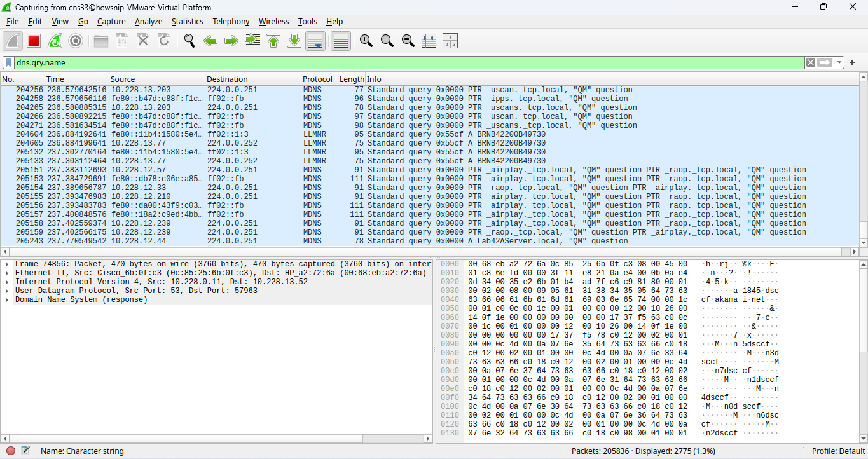
Task: Open the Telephony menu
Action: 231,21
